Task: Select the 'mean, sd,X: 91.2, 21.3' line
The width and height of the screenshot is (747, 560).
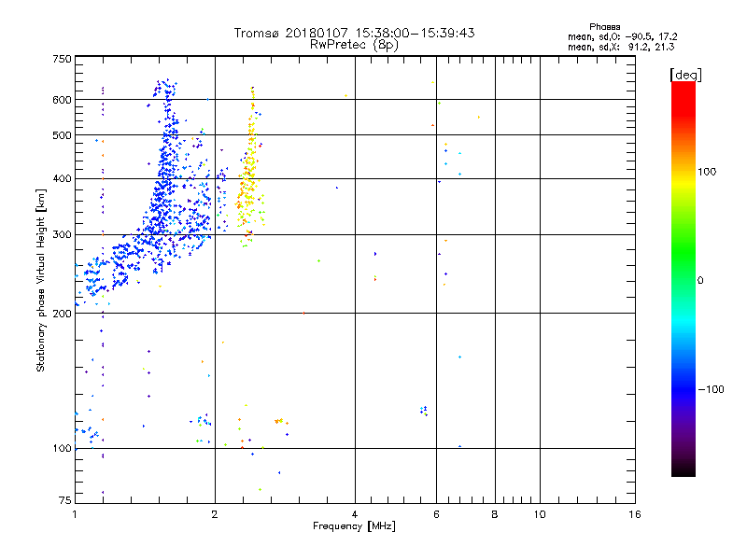Action: click(621, 47)
